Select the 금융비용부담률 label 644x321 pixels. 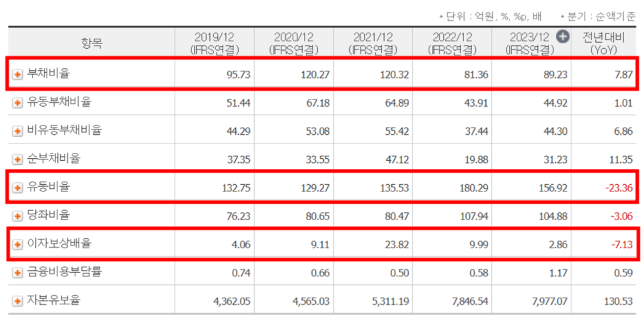pos(64,272)
